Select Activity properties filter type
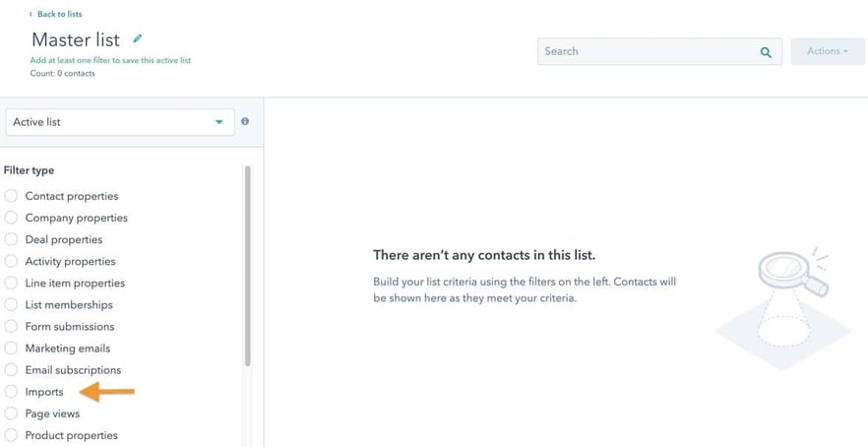 coord(11,261)
